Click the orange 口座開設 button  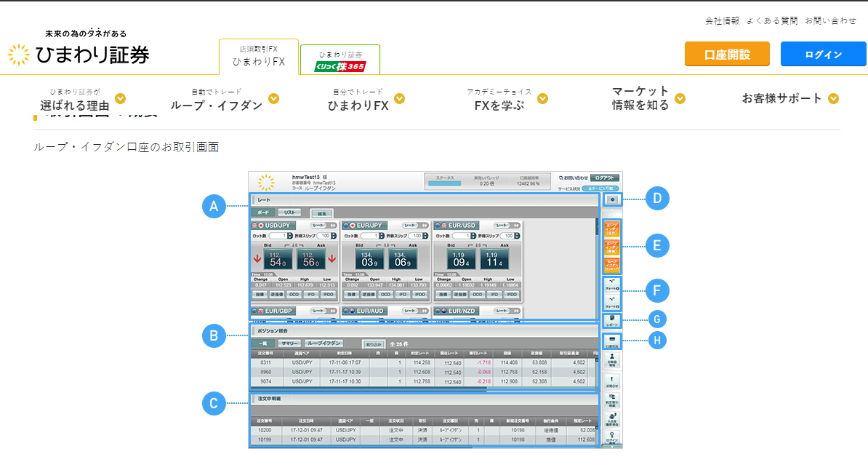click(x=727, y=55)
